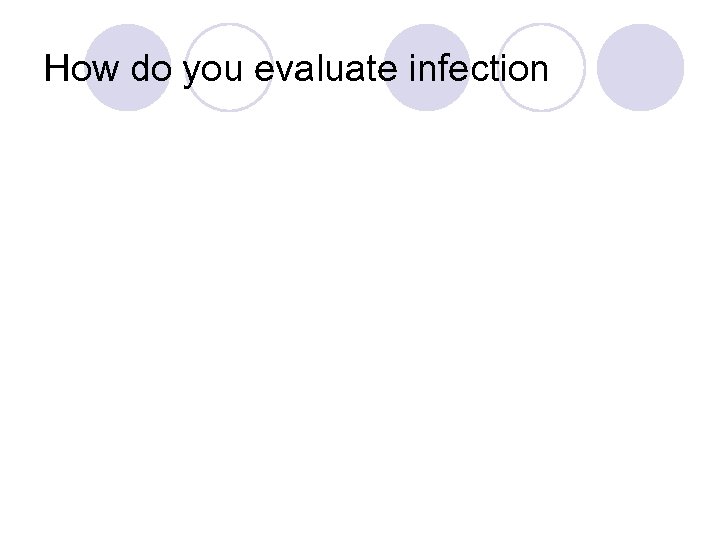Select the second outlined circle from left

click(x=541, y=67)
